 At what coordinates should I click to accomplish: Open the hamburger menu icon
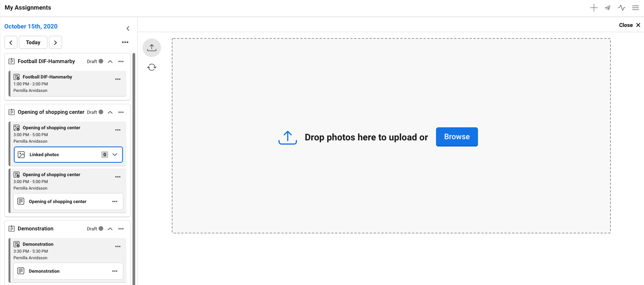(x=636, y=8)
